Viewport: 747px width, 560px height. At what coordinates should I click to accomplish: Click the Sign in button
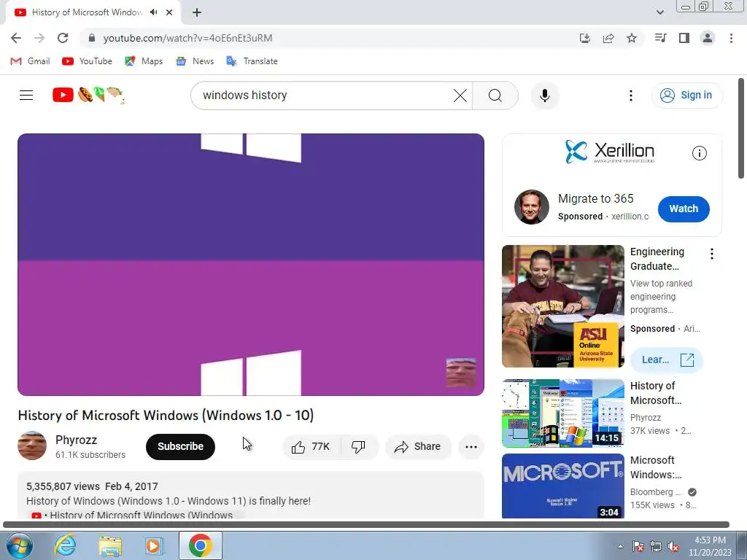(x=686, y=96)
